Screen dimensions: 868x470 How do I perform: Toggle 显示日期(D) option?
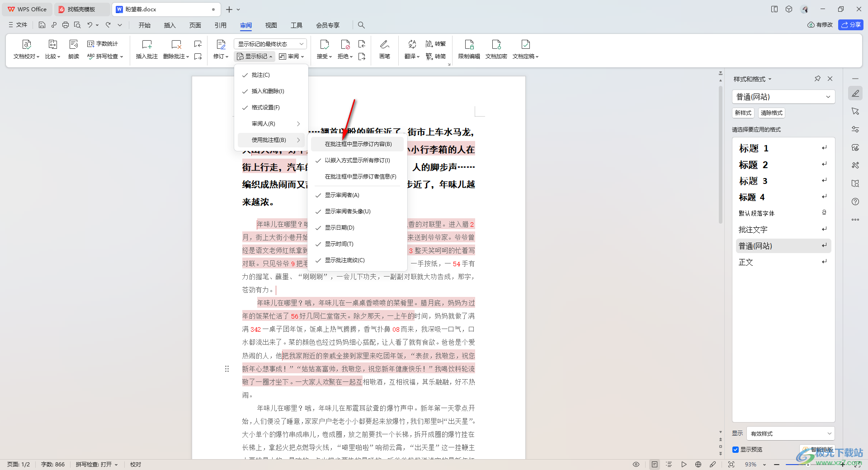(358, 228)
